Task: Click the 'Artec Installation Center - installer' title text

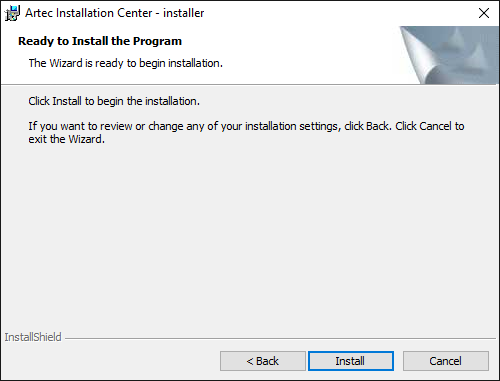Action: point(115,13)
